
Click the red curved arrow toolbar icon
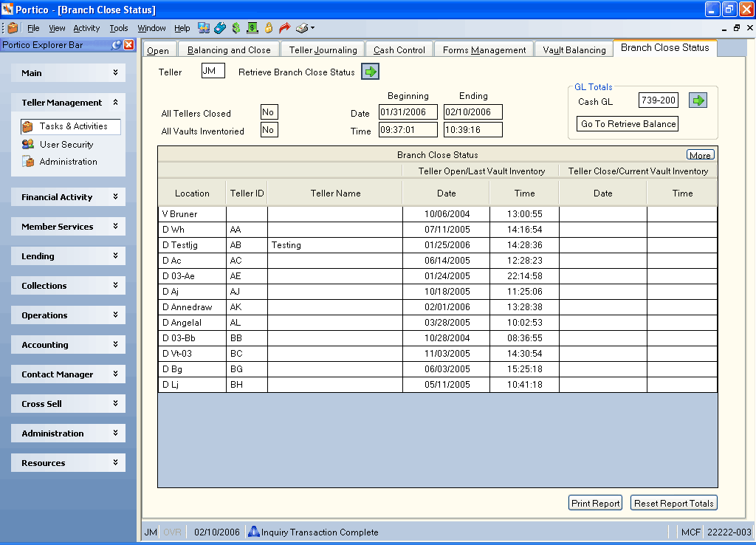[285, 28]
